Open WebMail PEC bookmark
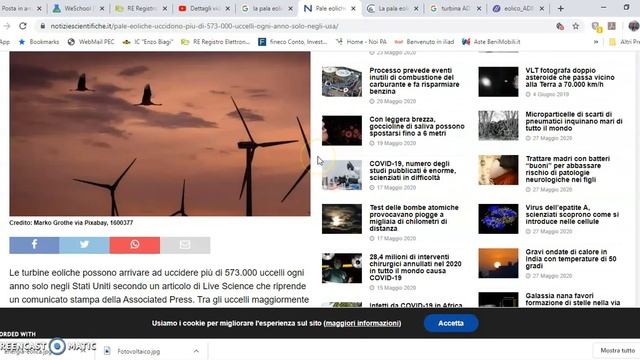 [x=91, y=42]
